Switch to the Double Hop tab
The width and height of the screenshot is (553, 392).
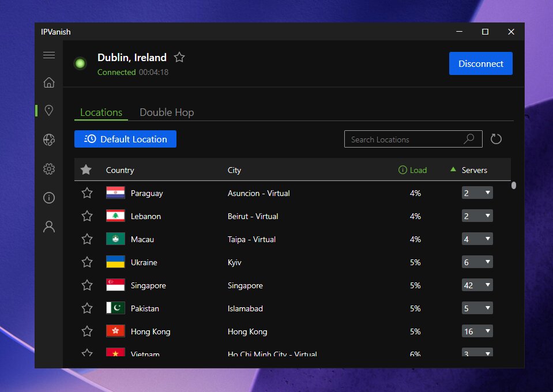(167, 112)
